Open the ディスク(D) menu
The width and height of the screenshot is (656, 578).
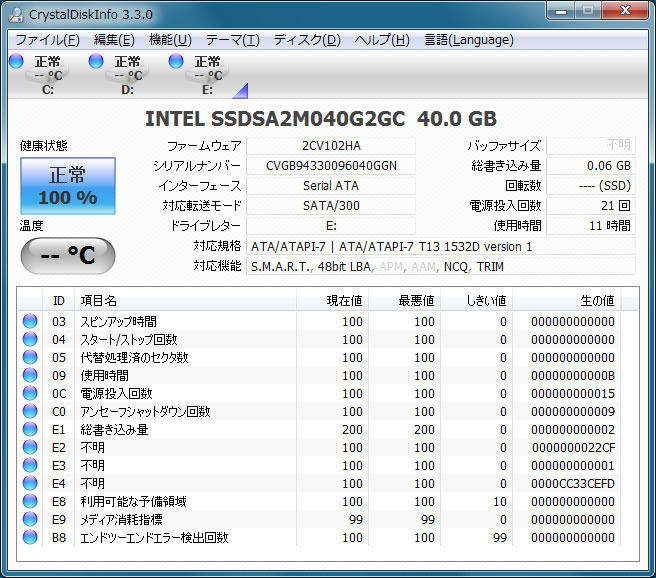(307, 40)
